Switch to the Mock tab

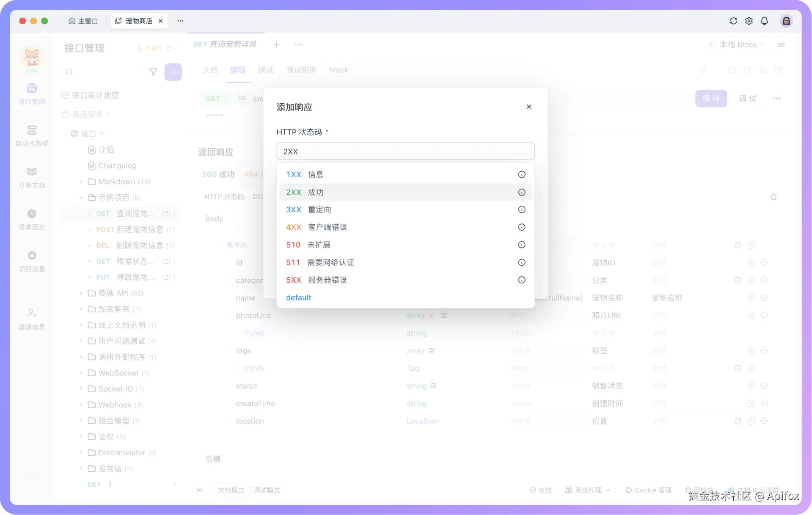(339, 70)
